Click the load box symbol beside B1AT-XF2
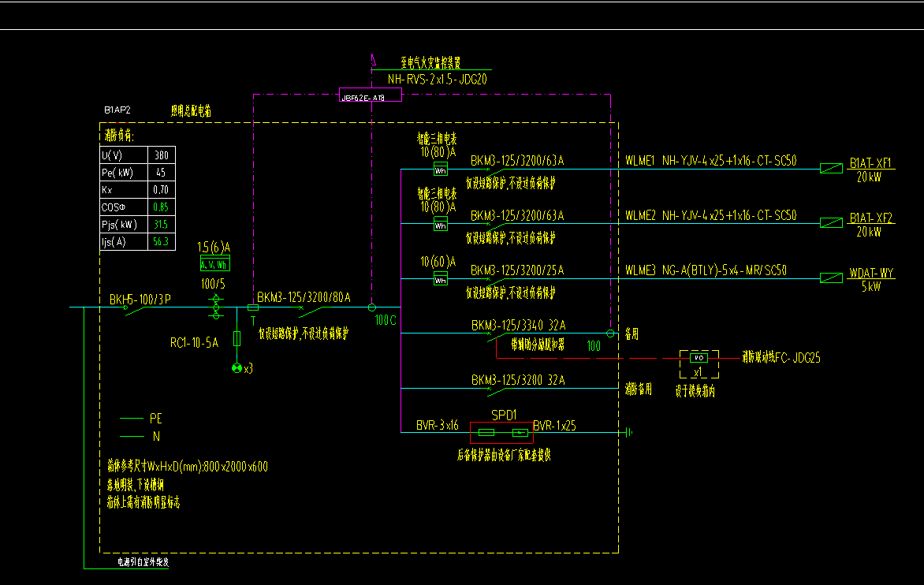The width and height of the screenshot is (924, 585). click(x=831, y=223)
